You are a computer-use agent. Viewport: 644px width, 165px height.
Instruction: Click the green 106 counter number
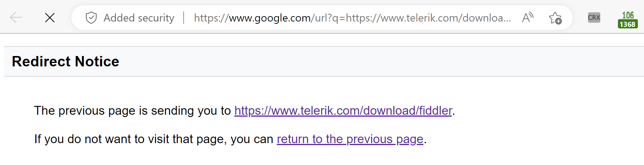click(x=628, y=15)
